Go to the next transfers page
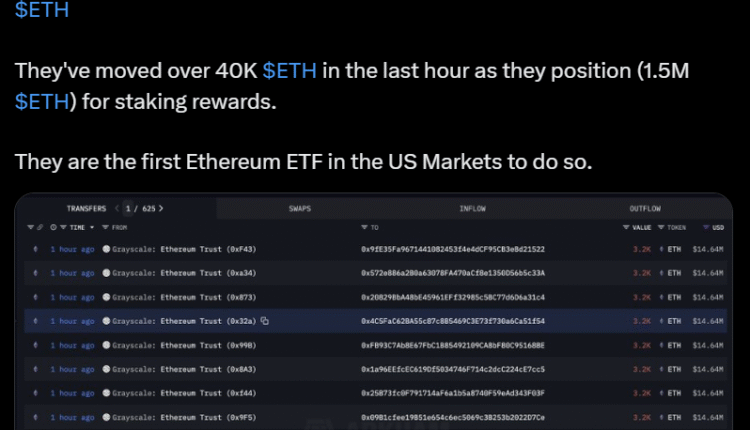Viewport: 750px width, 430px height. pos(161,208)
